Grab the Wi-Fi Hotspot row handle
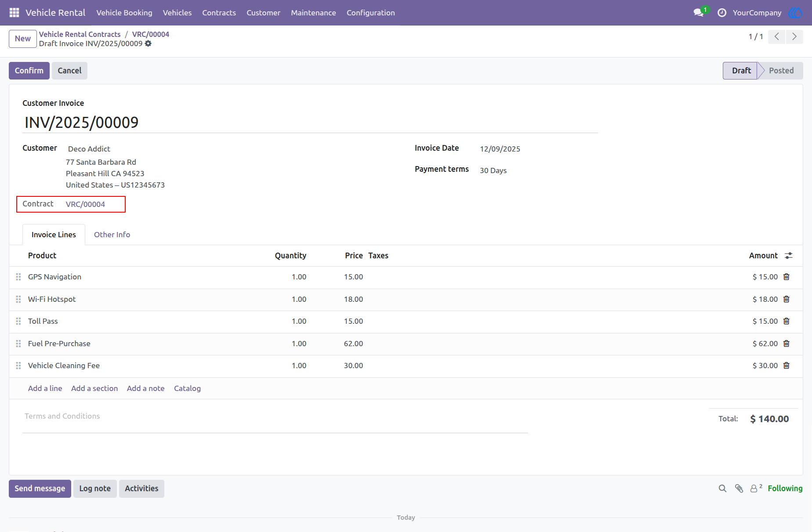This screenshot has width=812, height=532. pos(18,299)
